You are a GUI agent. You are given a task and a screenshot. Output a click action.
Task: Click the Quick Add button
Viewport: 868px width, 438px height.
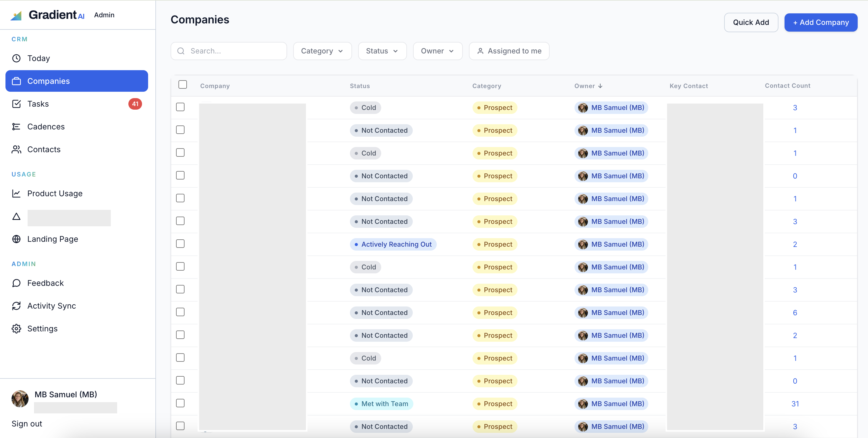tap(751, 22)
